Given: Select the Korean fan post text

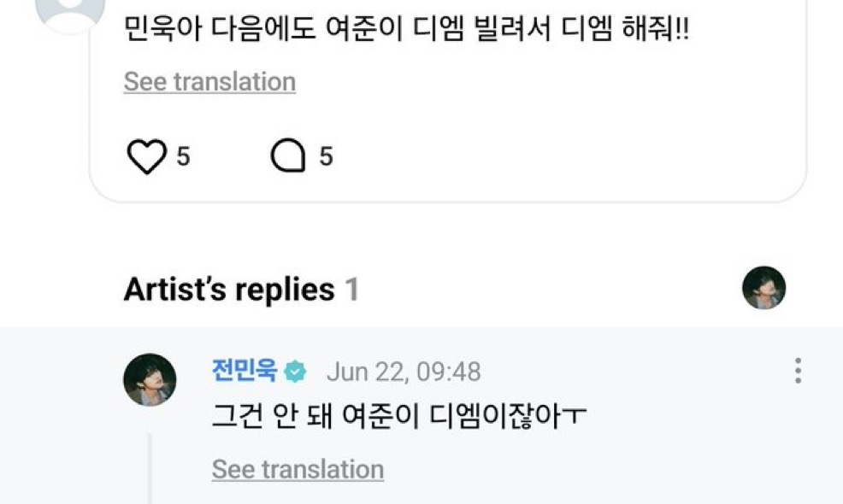Looking at the screenshot, I should (406, 32).
